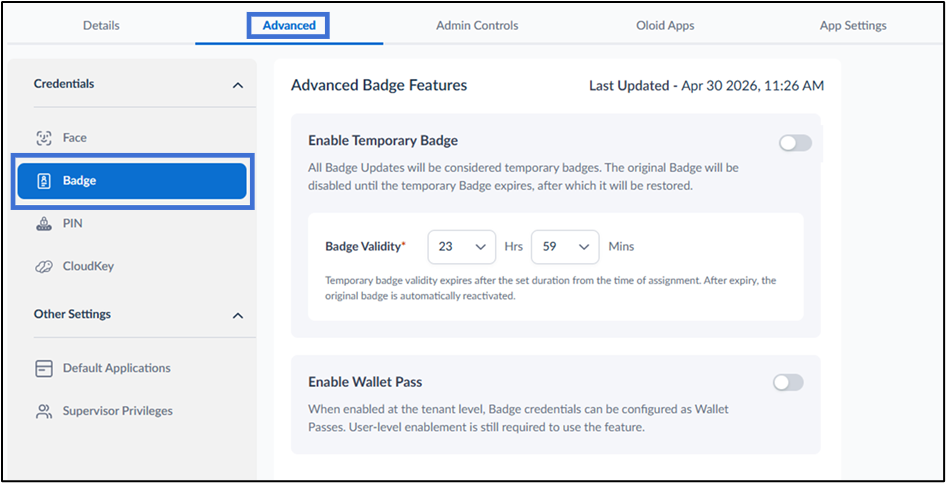Viewport: 946px width, 483px height.
Task: Click the Supervisor Privileges people icon
Action: coord(44,412)
